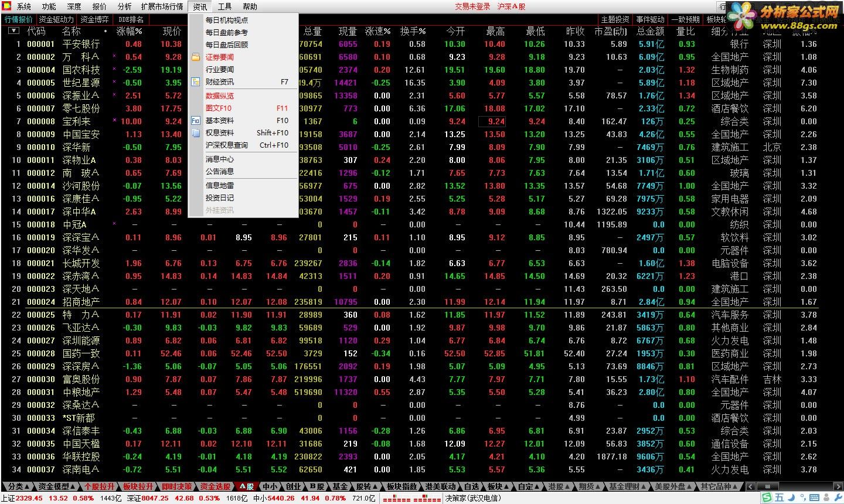Sort by the 涨幅% column header
The image size is (844, 504).
130,31
